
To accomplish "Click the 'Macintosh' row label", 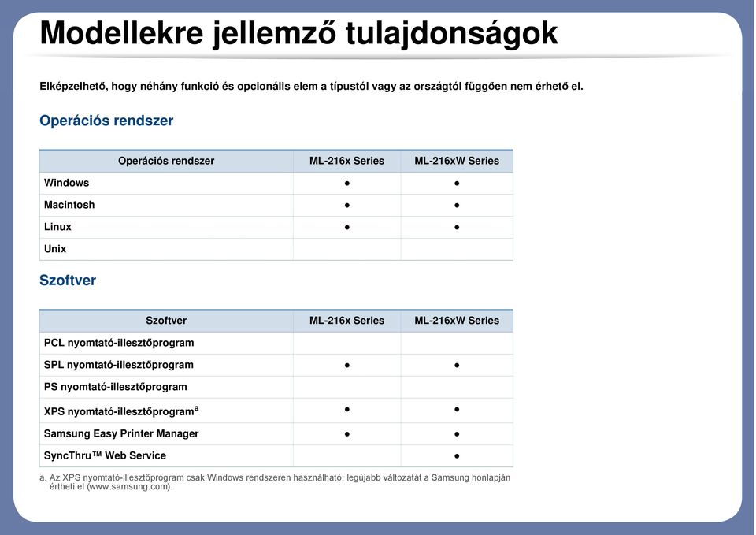I will 69,205.
